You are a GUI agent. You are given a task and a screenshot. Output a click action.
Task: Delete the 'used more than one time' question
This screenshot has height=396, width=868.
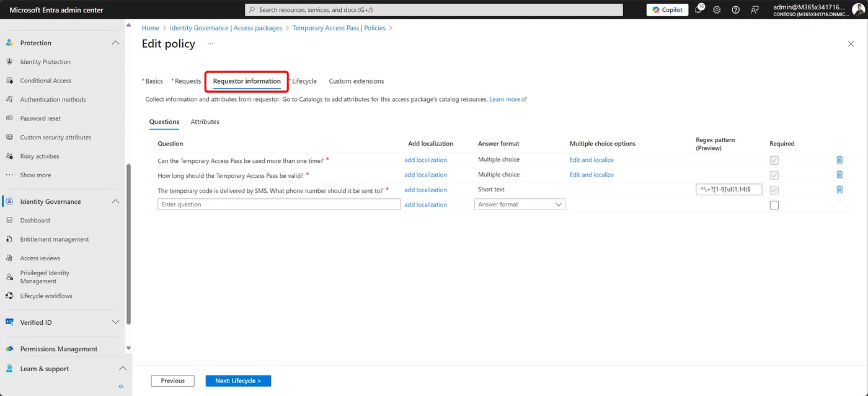pyautogui.click(x=839, y=160)
